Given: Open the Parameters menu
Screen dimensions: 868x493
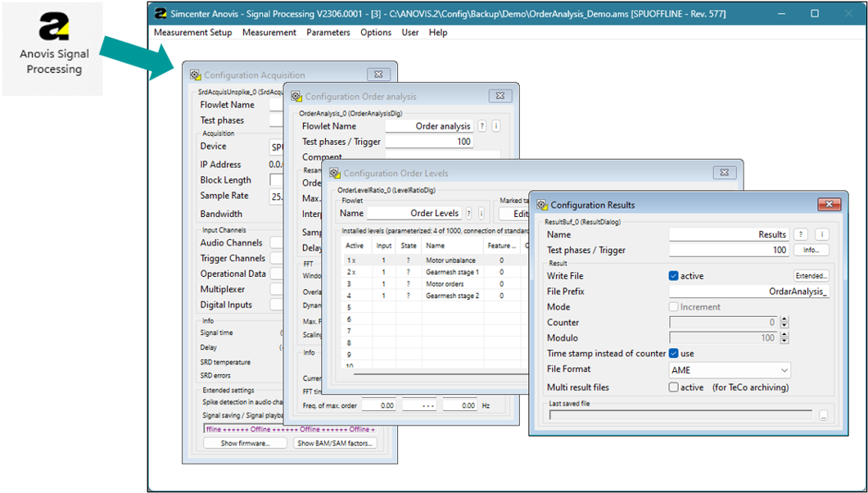Looking at the screenshot, I should pos(328,32).
